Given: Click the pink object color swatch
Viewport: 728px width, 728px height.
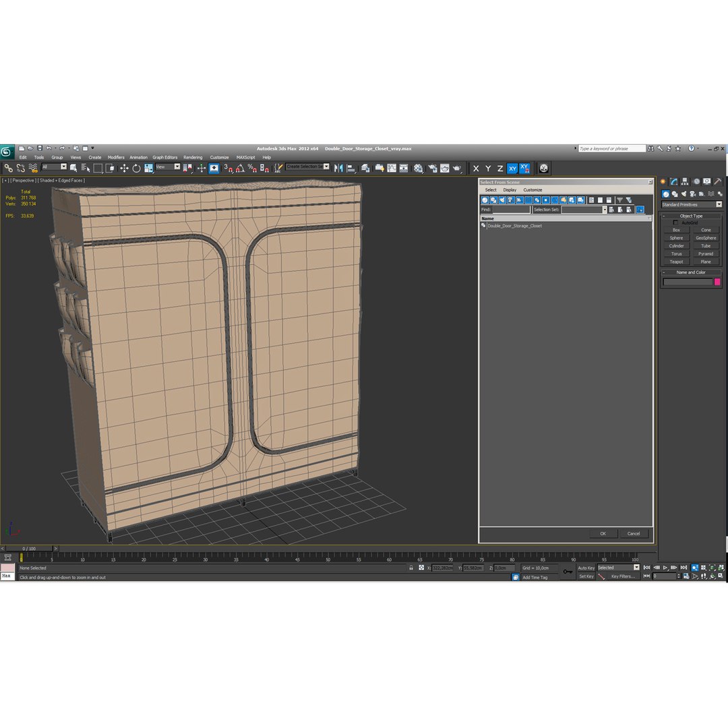Looking at the screenshot, I should (x=717, y=282).
